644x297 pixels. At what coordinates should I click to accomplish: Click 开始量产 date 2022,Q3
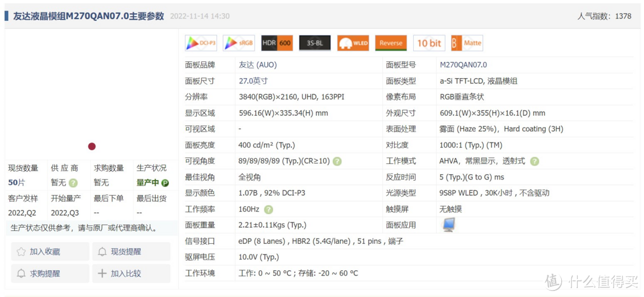tap(65, 213)
